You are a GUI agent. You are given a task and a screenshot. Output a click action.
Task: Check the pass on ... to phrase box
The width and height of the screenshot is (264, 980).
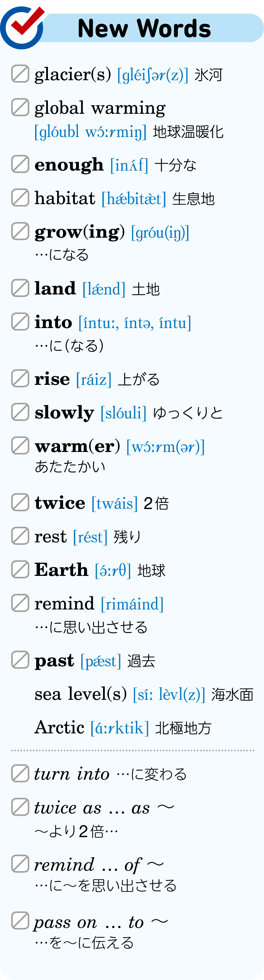[20, 921]
